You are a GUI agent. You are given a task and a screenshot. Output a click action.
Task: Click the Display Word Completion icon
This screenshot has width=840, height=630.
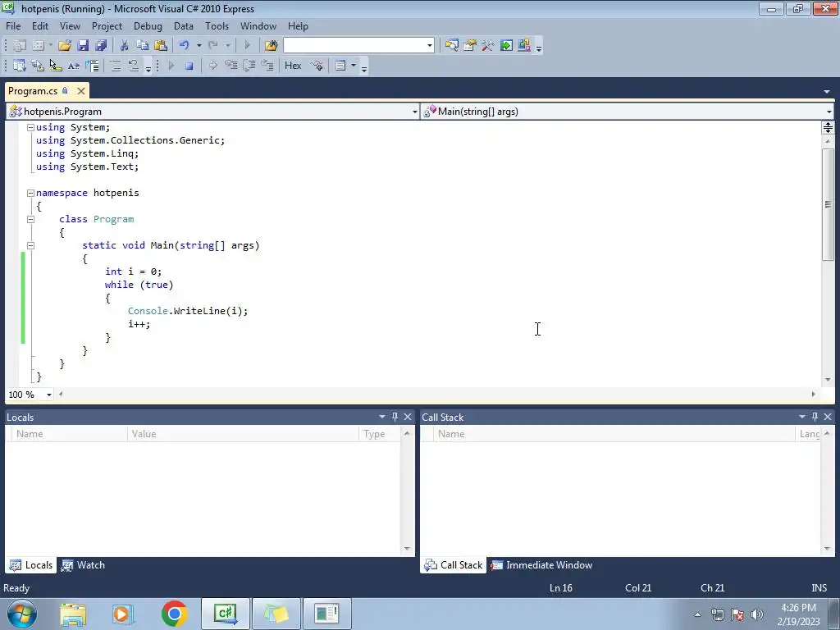click(73, 66)
